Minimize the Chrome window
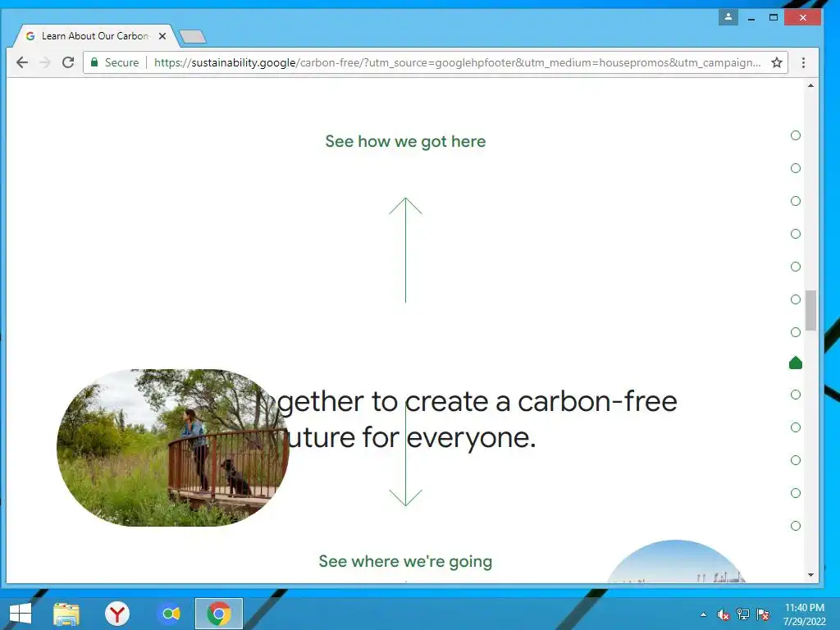Viewport: 840px width, 630px height. click(x=751, y=18)
